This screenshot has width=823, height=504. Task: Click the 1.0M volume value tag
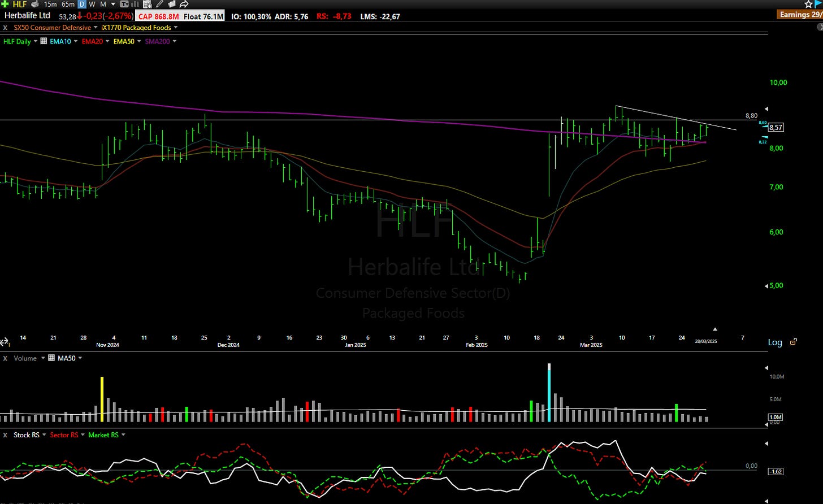coord(776,417)
